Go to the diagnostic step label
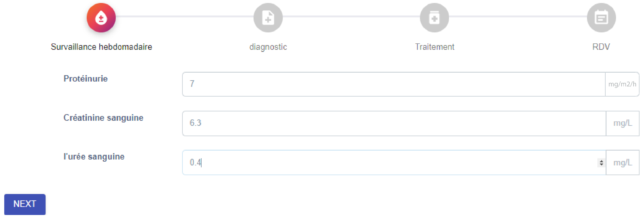This screenshot has height=219, width=644. click(268, 47)
